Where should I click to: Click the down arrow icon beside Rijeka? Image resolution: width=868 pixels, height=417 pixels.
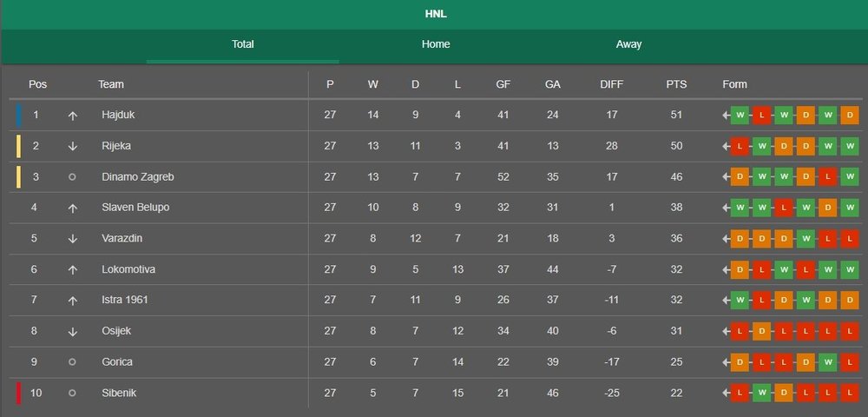tap(73, 147)
